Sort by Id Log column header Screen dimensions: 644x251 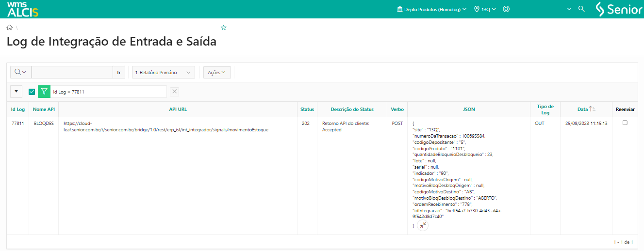pyautogui.click(x=18, y=110)
